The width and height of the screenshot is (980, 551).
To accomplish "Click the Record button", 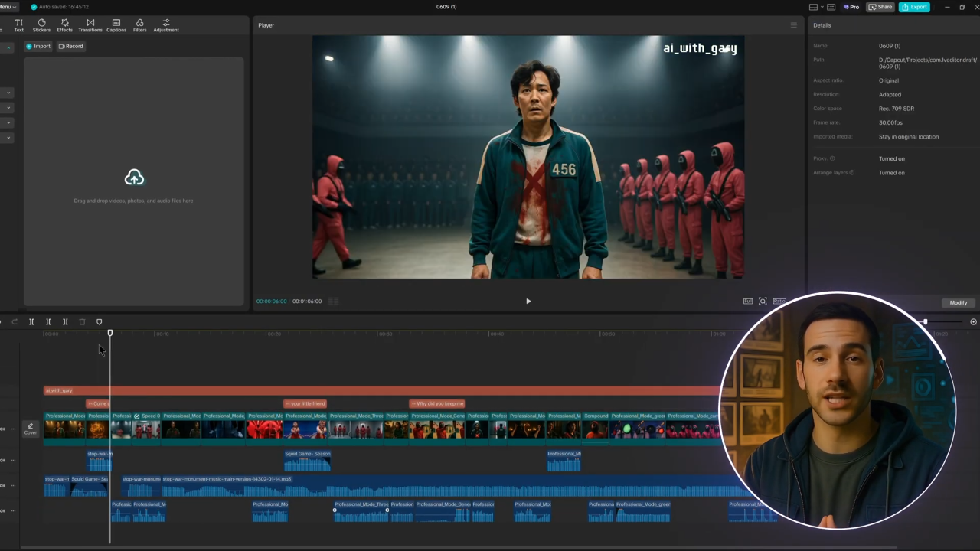I will 71,46.
